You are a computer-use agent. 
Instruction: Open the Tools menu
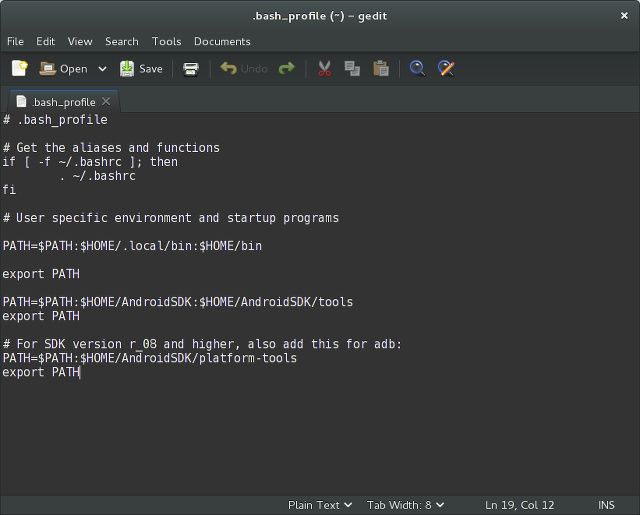click(x=166, y=41)
